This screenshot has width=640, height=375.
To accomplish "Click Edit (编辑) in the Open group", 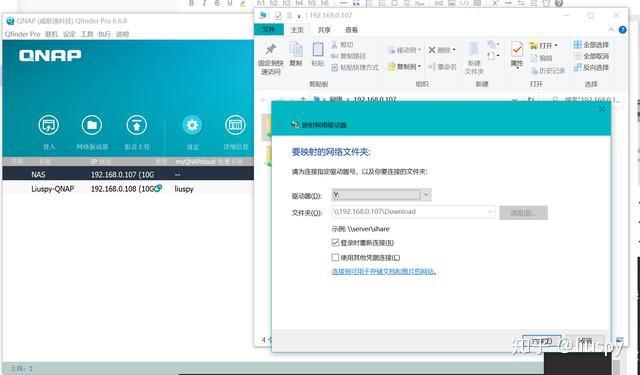I will tap(541, 58).
